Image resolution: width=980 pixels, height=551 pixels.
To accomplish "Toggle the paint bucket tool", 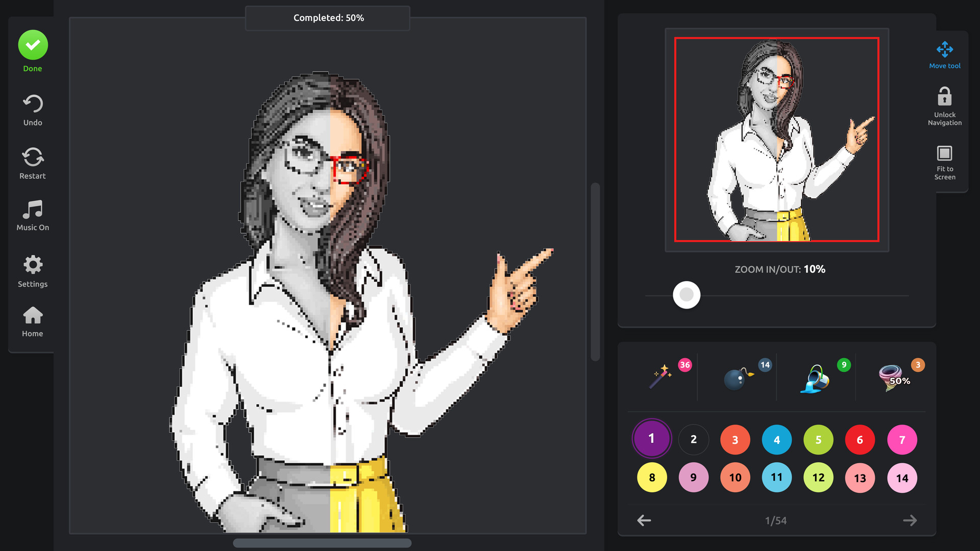I will click(817, 378).
